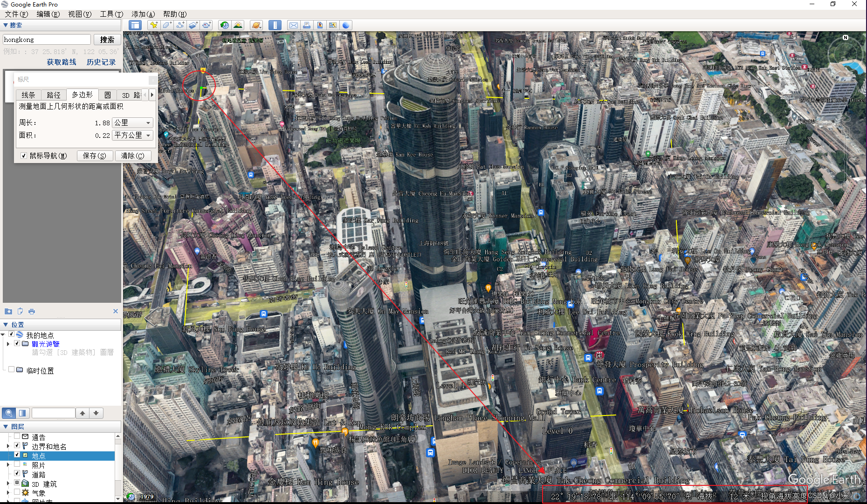
Task: Expand the 边界和地名 layer tree
Action: tap(8, 446)
